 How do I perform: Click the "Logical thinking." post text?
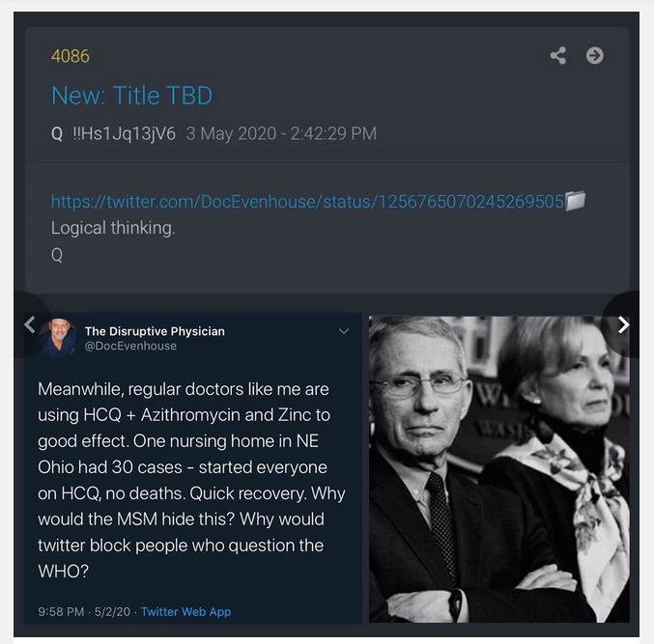click(113, 228)
